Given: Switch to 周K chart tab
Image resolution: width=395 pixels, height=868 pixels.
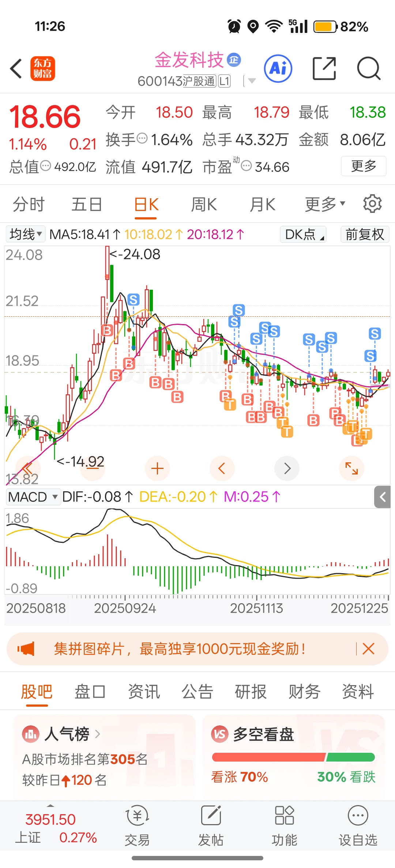Looking at the screenshot, I should pyautogui.click(x=204, y=204).
